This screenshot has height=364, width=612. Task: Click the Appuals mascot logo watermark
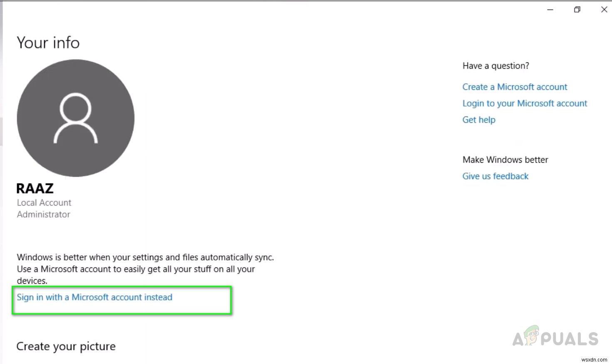pos(532,336)
